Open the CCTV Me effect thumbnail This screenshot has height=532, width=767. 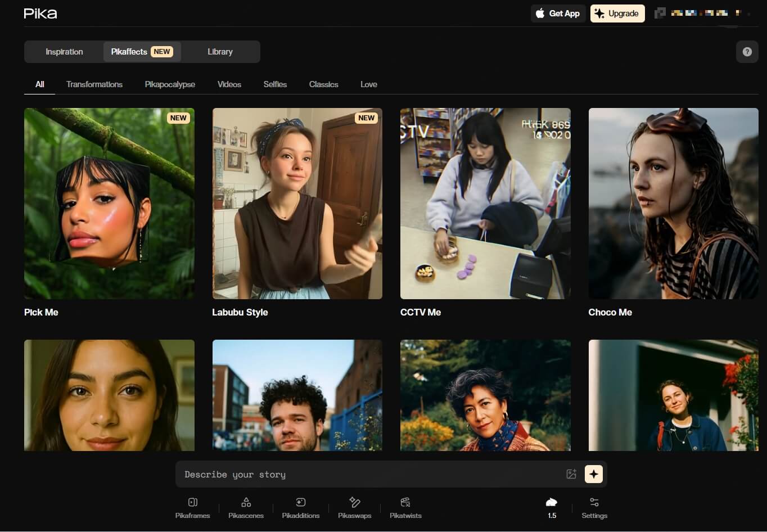(x=485, y=204)
